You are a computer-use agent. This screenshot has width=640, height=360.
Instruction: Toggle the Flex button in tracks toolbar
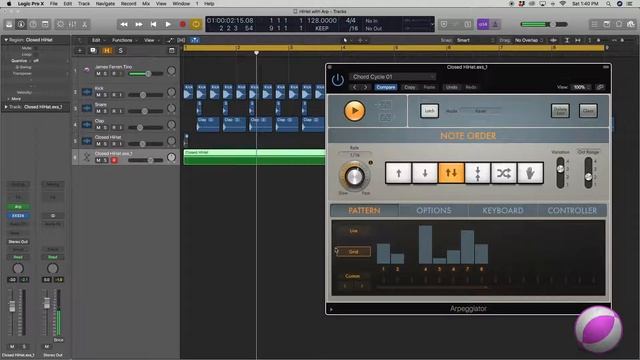pos(181,40)
